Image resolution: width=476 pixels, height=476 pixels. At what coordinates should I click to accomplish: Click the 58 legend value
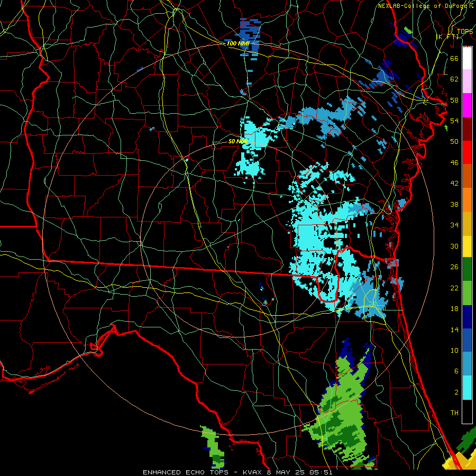coord(454,100)
